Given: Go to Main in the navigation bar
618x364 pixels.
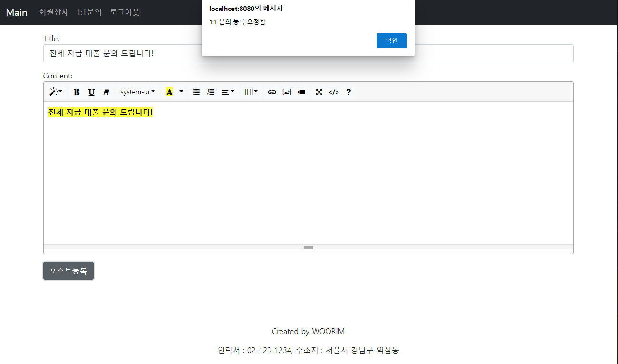Looking at the screenshot, I should (17, 12).
